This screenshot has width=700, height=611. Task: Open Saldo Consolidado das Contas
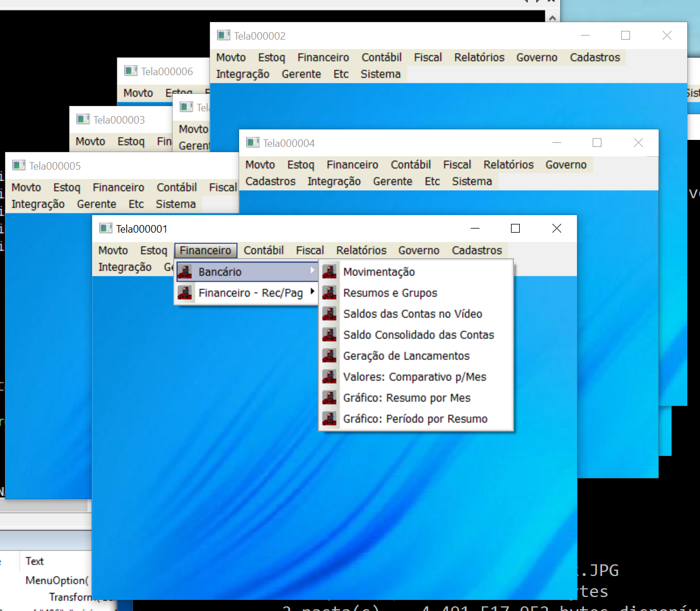point(416,335)
